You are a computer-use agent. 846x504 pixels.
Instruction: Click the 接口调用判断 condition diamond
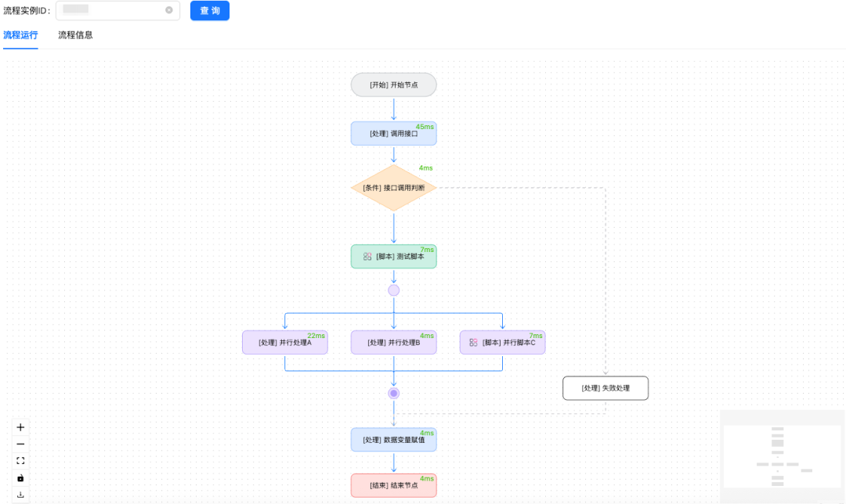[x=394, y=188]
